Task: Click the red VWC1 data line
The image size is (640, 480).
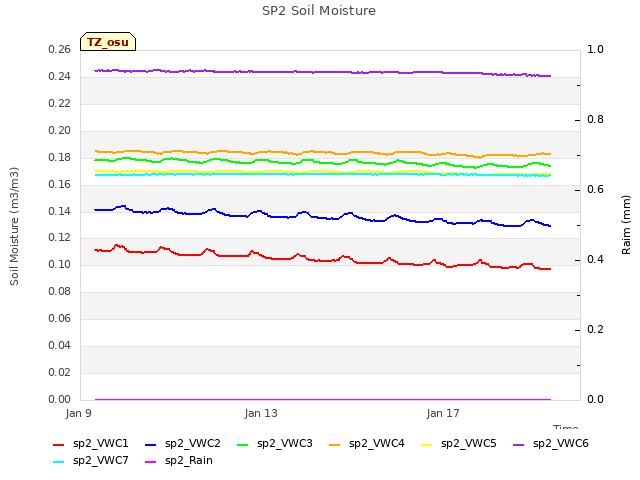Action: (x=322, y=260)
